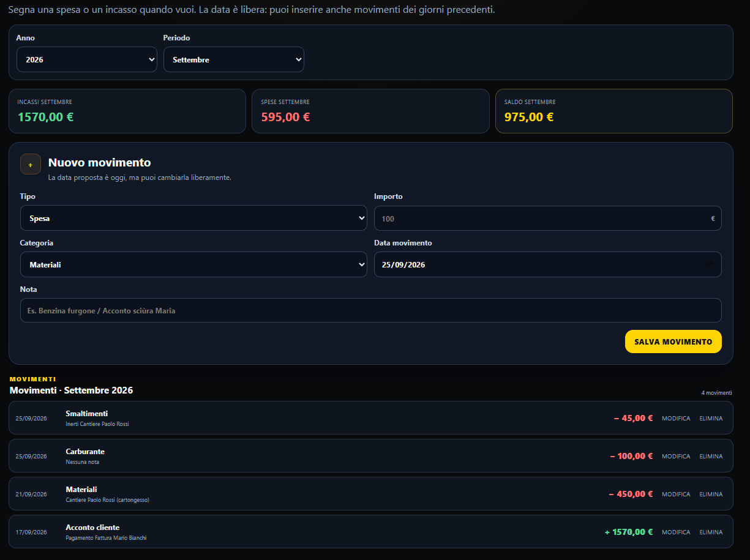Expand the Periodo dropdown set to Settembre
750x560 pixels.
pyautogui.click(x=234, y=59)
